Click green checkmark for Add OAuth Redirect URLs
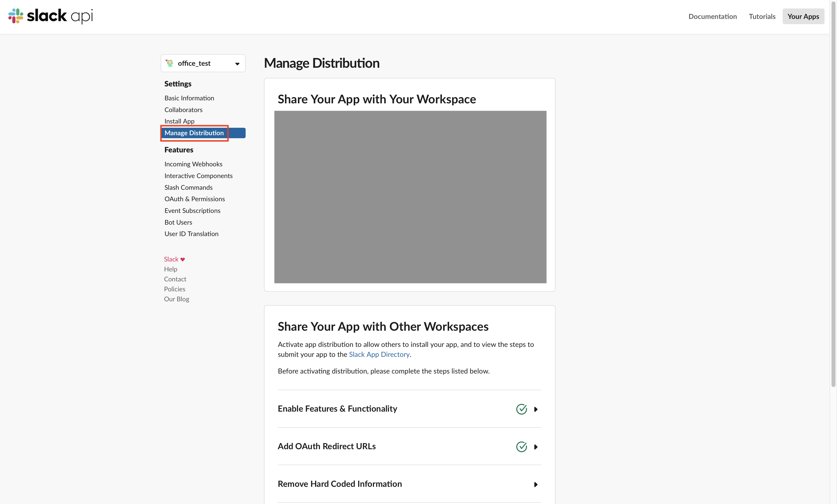 pos(521,447)
